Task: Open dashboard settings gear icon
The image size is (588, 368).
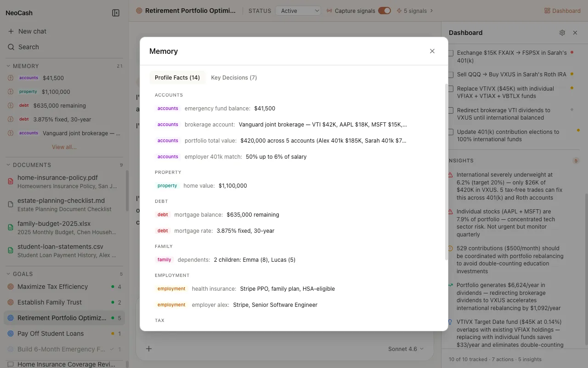Action: coord(562,33)
